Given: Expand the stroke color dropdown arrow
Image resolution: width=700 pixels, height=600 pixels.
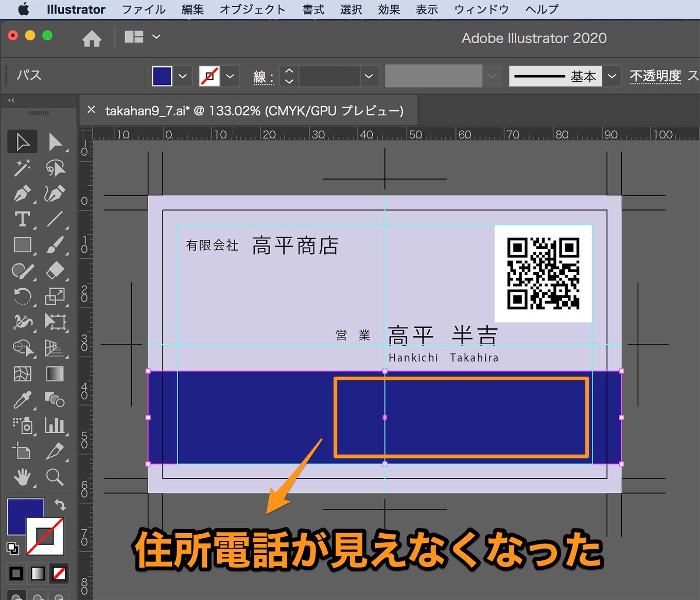Looking at the screenshot, I should 230,76.
